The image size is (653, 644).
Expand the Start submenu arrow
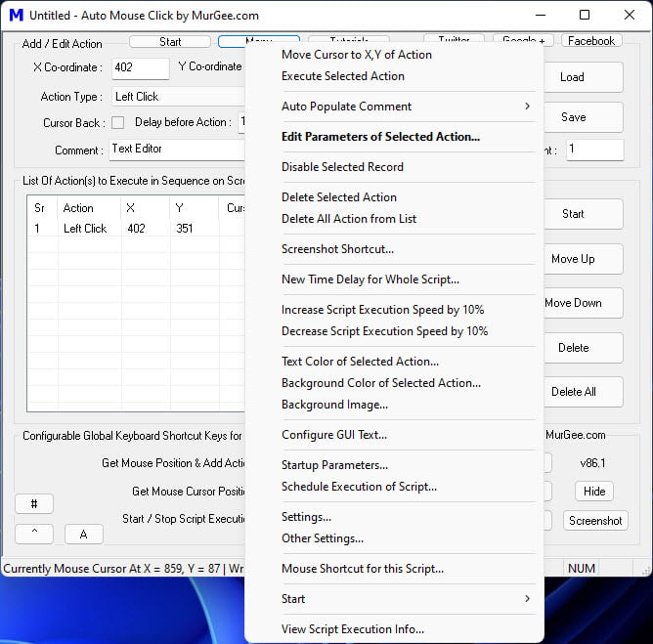527,599
